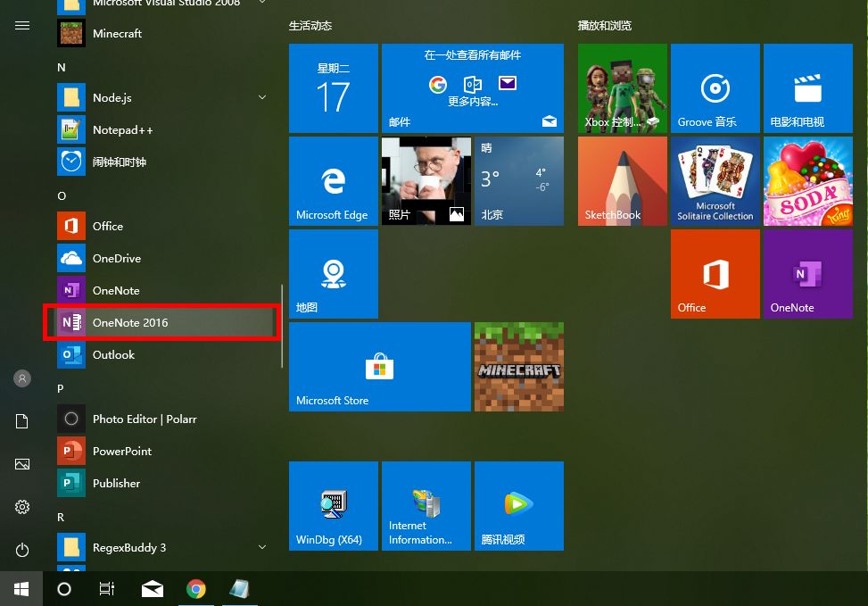
Task: Open the 地图 maps tile
Action: click(334, 274)
